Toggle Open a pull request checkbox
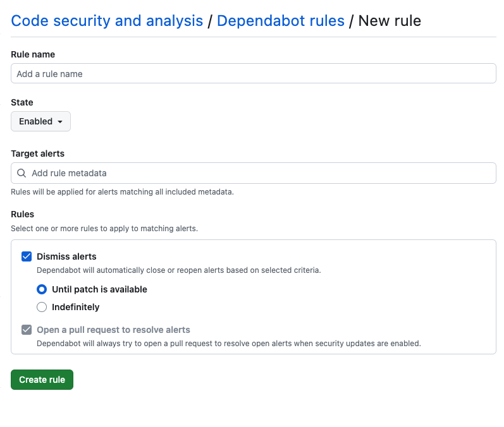 [27, 330]
